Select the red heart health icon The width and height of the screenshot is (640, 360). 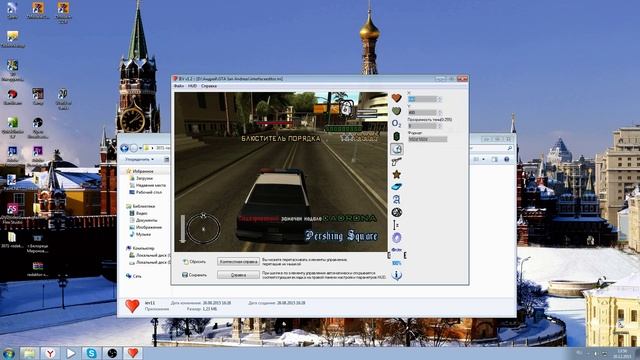396,98
